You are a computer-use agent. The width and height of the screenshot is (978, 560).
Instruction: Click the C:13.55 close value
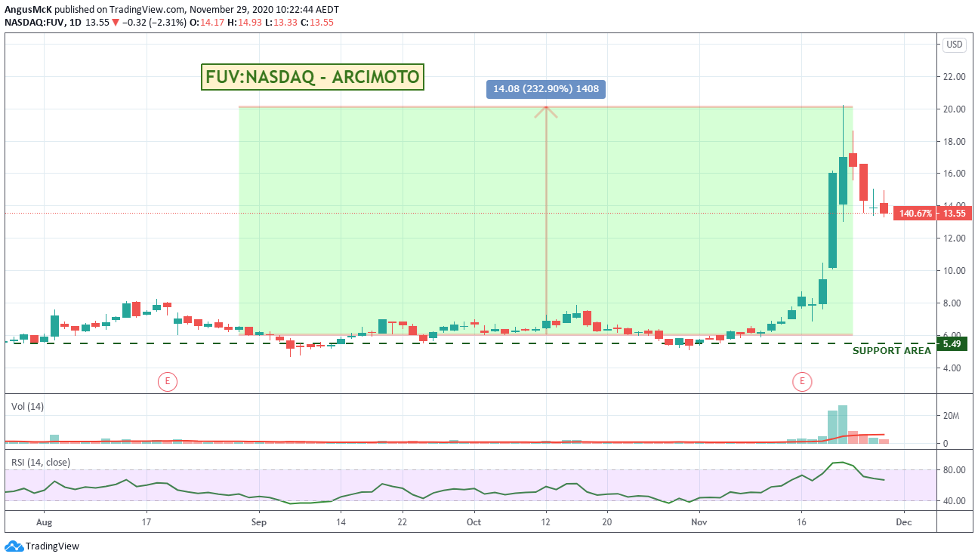click(317, 22)
